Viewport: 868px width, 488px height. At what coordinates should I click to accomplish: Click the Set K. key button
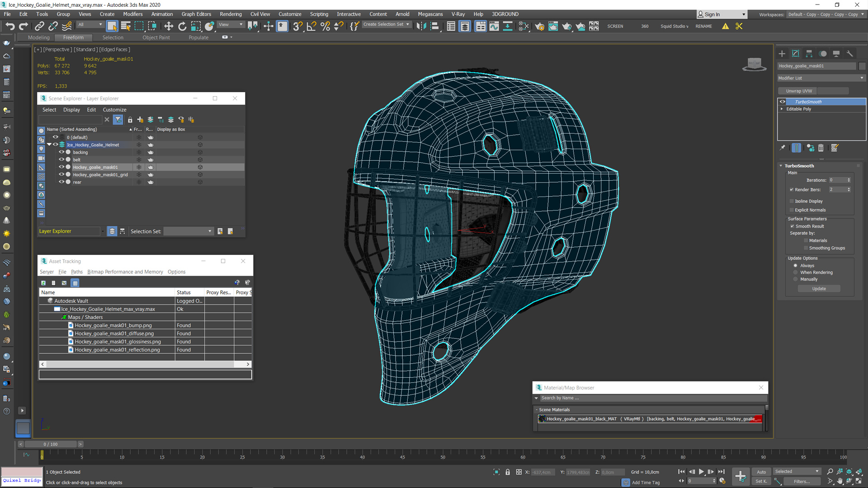(x=761, y=482)
